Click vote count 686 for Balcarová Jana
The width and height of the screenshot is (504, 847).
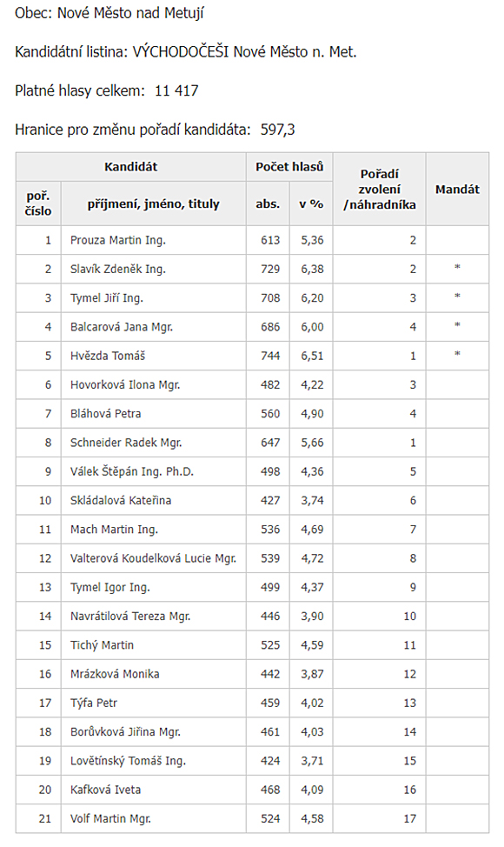click(x=270, y=327)
